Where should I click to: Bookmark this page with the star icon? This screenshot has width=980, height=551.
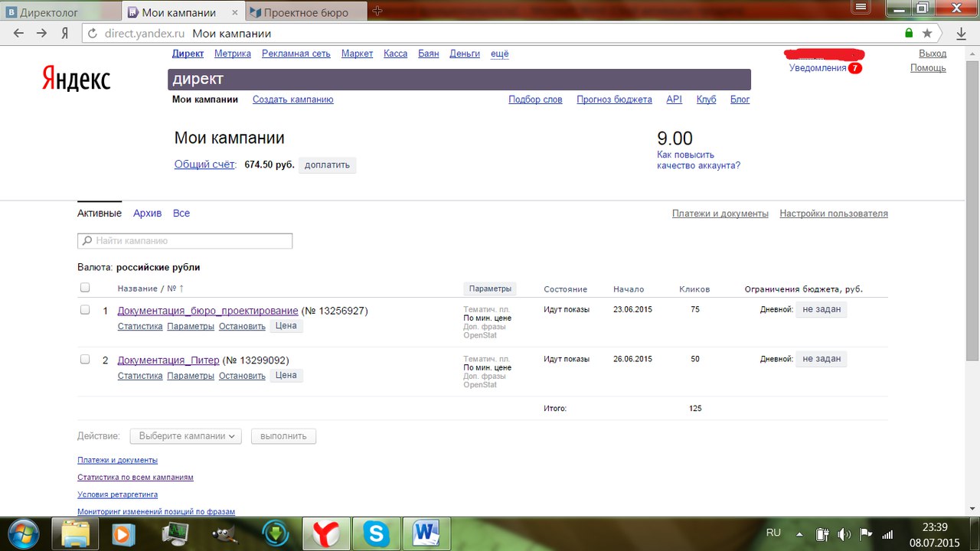click(927, 34)
